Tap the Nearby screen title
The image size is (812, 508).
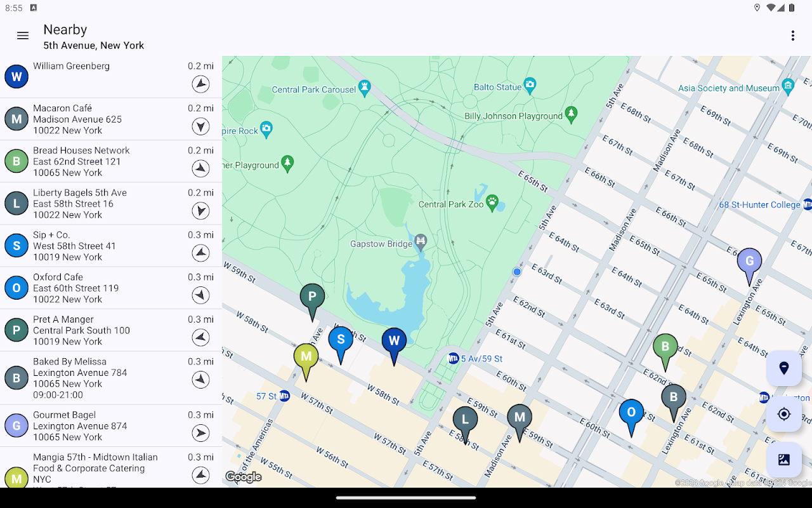coord(65,30)
